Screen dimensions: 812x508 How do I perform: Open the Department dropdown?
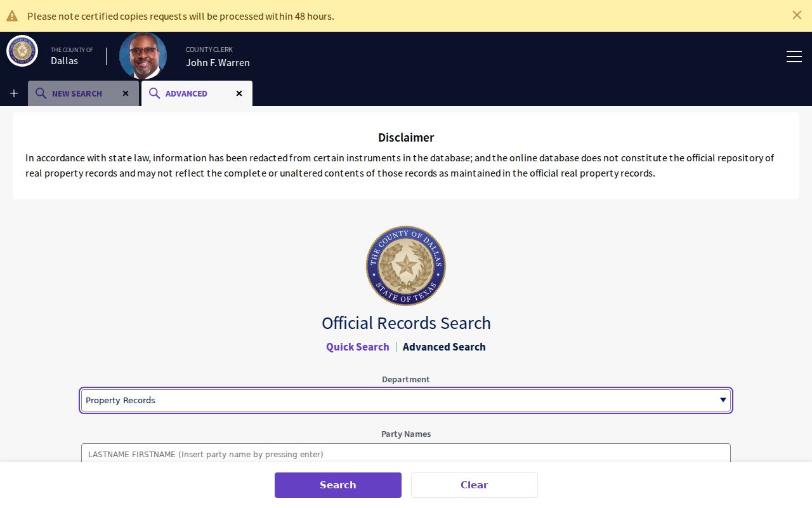click(406, 400)
